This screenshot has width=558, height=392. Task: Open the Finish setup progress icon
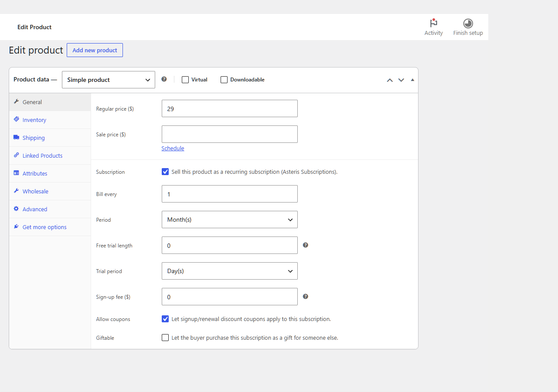468,24
